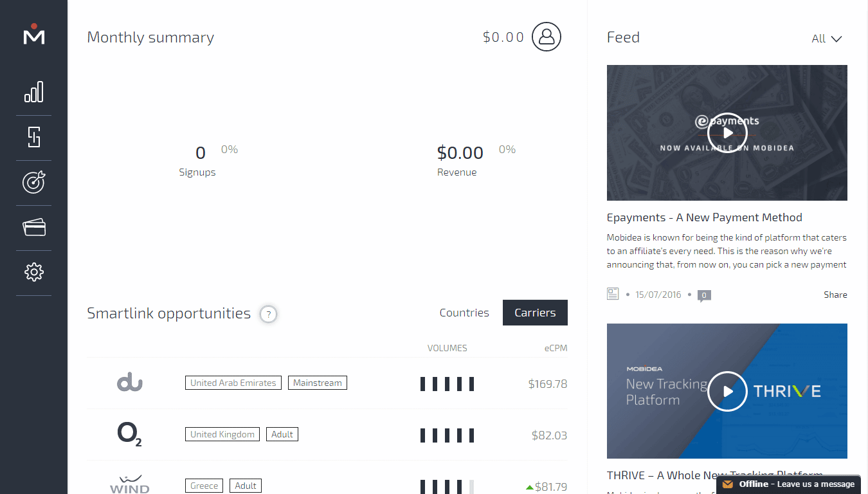Click the Smartlink opportunities help icon
Viewport: 868px width, 494px height.
pos(269,315)
